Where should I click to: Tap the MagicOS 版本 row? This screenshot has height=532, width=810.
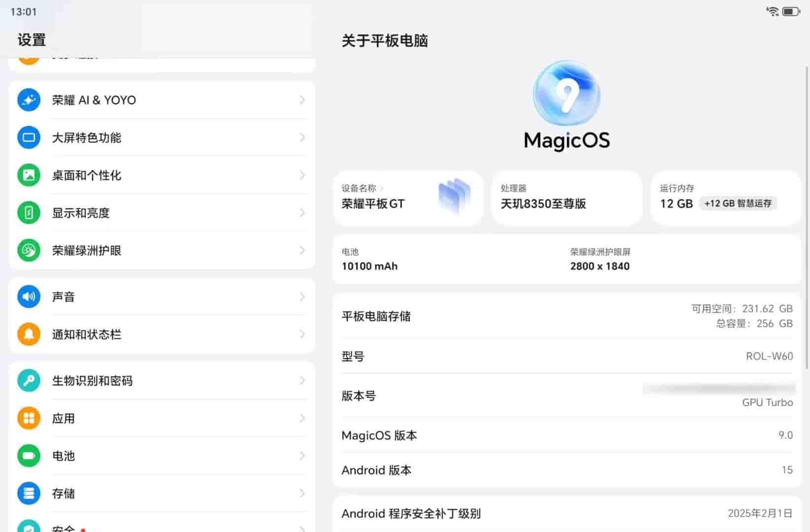click(x=567, y=435)
